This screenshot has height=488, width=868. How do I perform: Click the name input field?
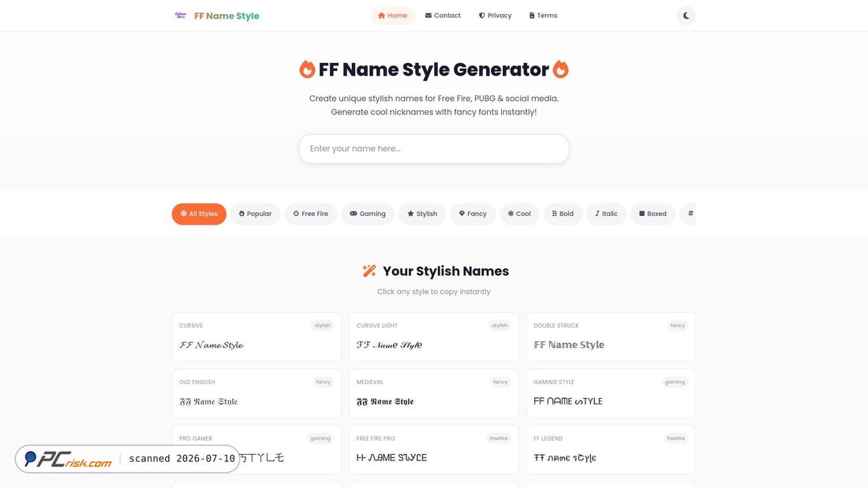[x=434, y=148]
